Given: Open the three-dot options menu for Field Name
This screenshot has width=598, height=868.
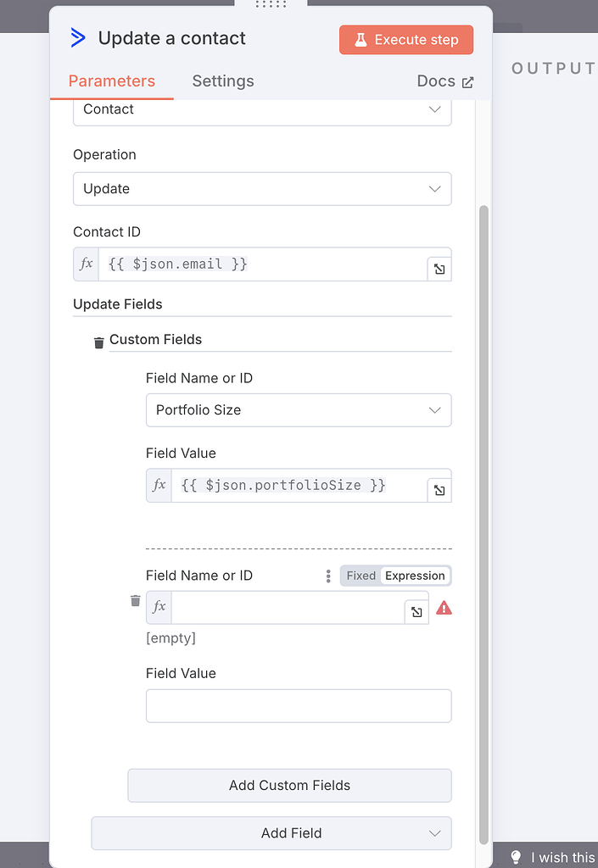Looking at the screenshot, I should click(x=328, y=576).
